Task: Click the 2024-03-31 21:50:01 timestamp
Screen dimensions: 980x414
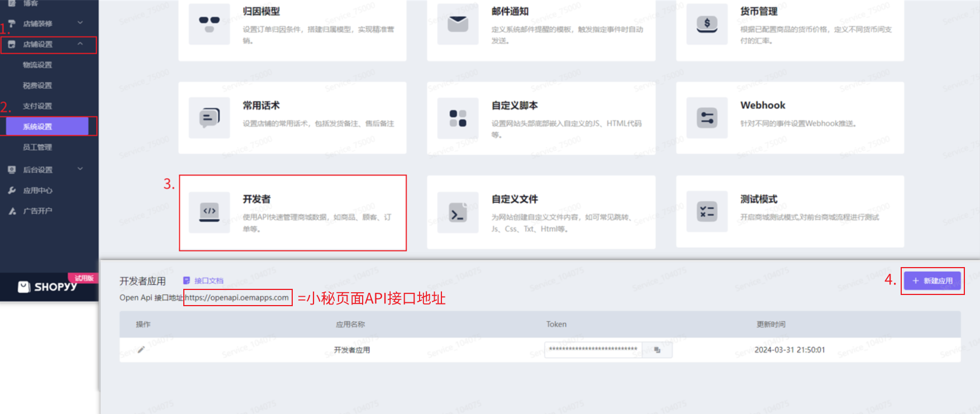Action: [x=789, y=350]
